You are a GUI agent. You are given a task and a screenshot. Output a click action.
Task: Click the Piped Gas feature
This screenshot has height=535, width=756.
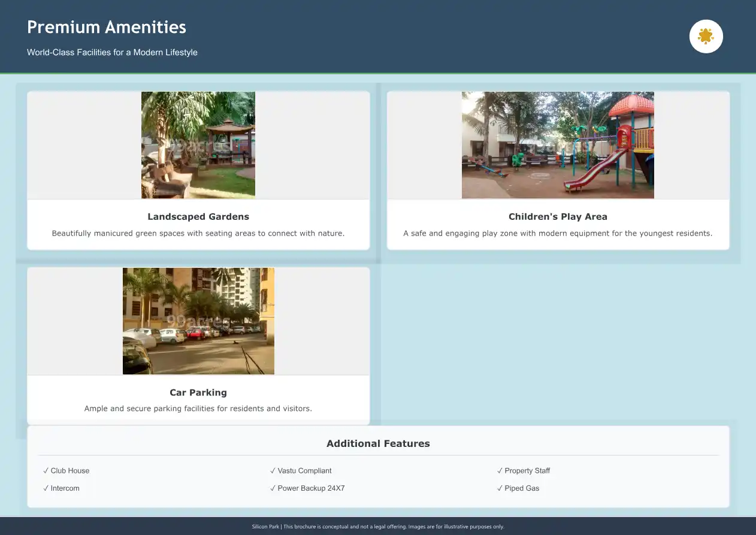(x=518, y=488)
